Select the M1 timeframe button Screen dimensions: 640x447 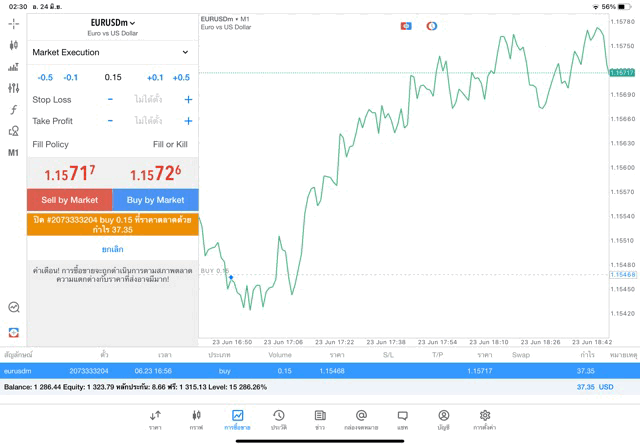point(13,153)
